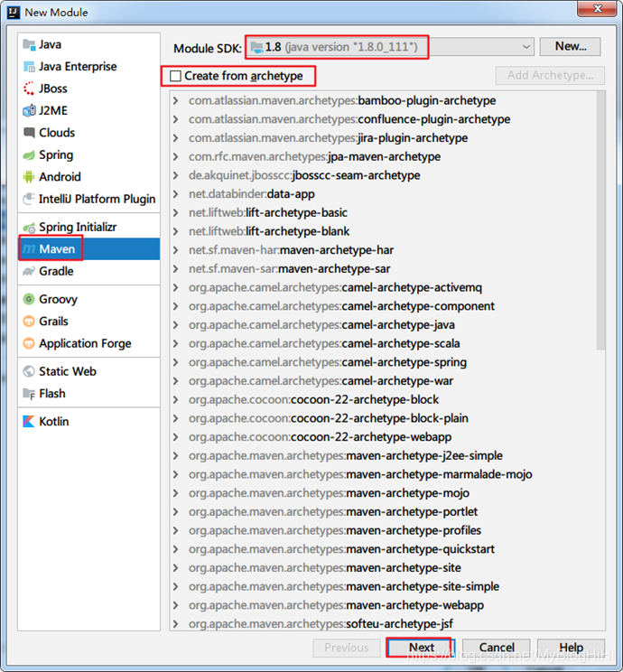Screen dimensions: 623x672
Task: Expand jira-plugin-archetype entry
Action: coord(176,138)
